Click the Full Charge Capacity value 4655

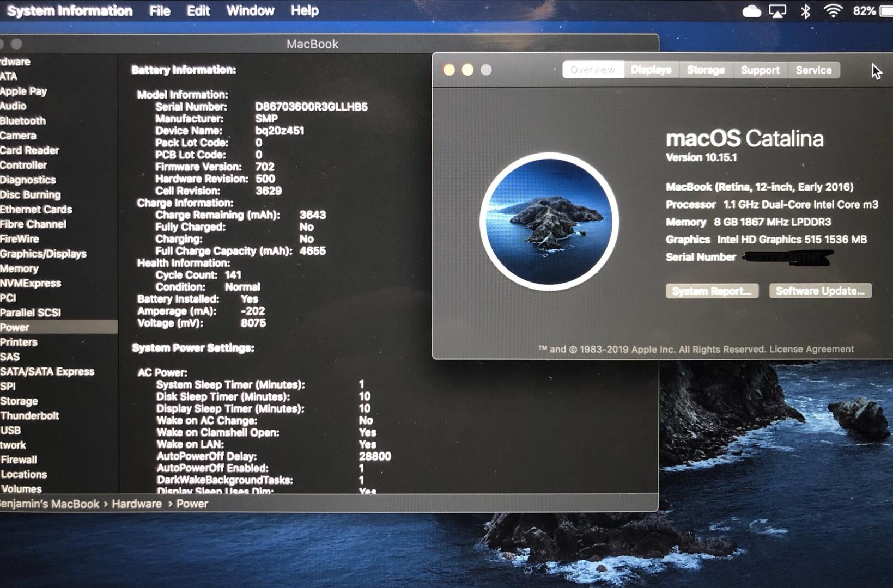pyautogui.click(x=313, y=251)
